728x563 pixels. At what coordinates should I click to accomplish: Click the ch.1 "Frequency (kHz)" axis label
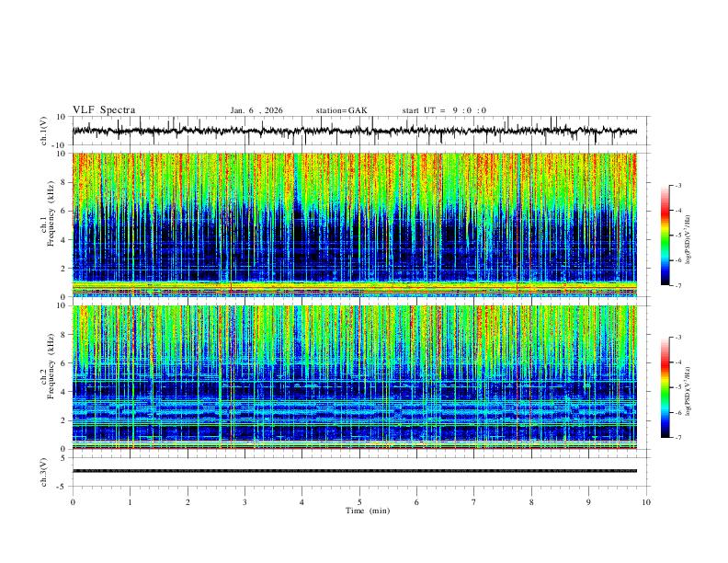(51, 214)
